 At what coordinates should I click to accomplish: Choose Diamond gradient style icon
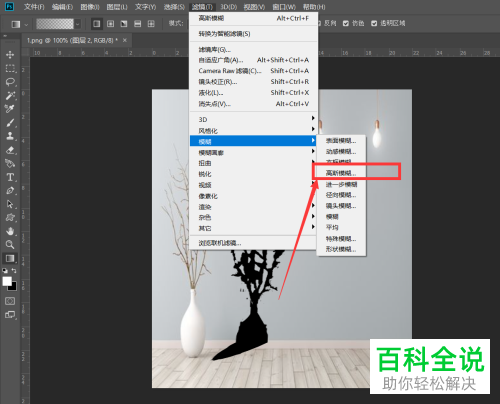[151, 24]
